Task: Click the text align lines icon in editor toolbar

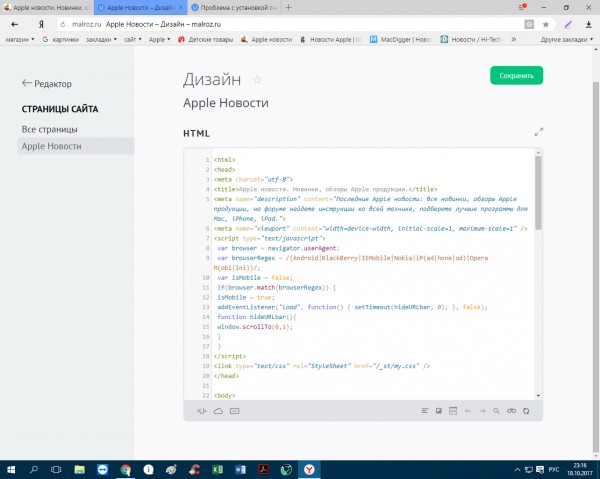Action: [425, 411]
